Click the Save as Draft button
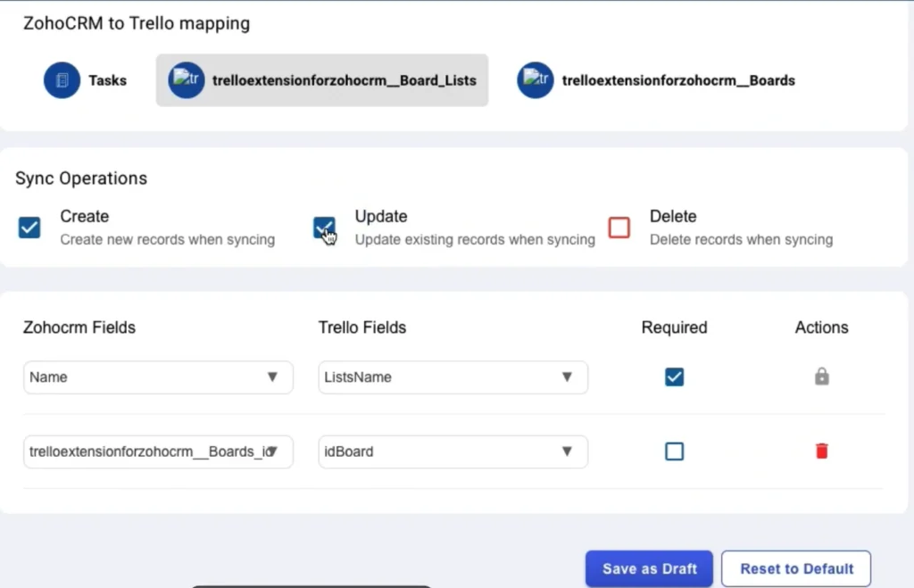 (x=649, y=568)
